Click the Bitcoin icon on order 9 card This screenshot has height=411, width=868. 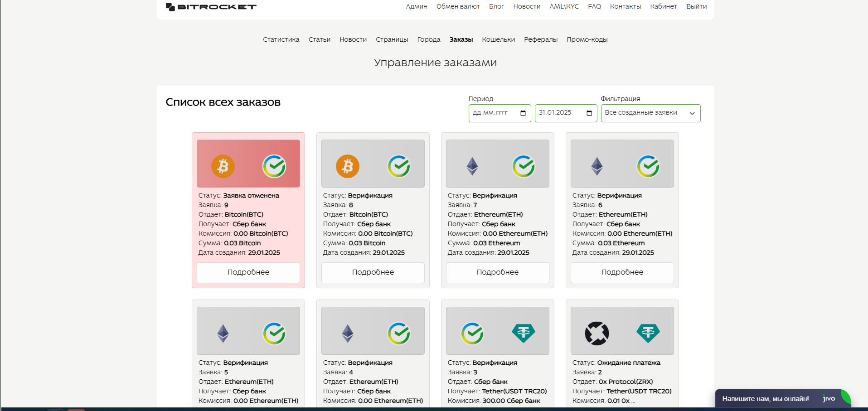click(223, 166)
